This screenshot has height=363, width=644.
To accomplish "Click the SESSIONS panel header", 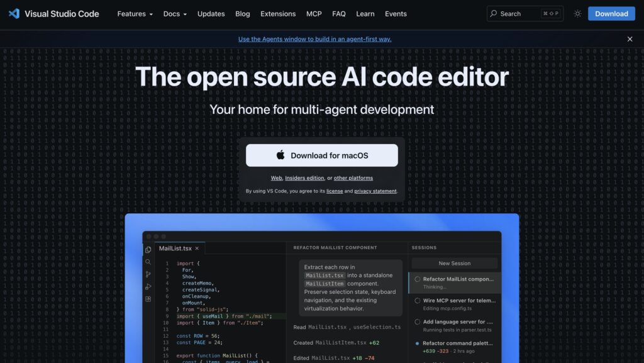I will (424, 248).
